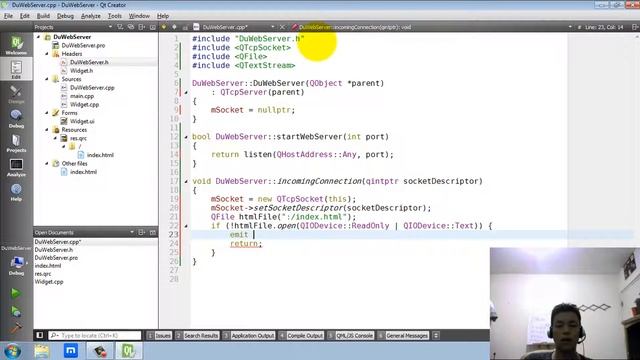Viewport: 640px width, 360px height.
Task: Collapse the DuWebServer project node
Action: point(39,37)
